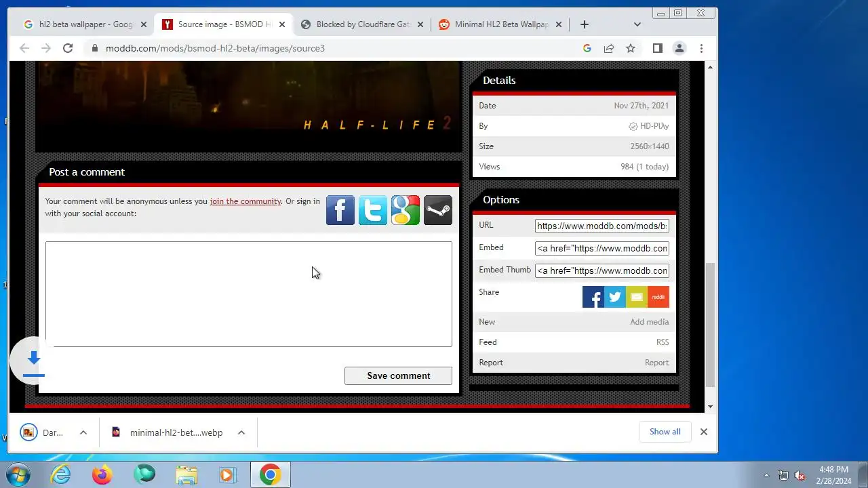Share image on Twitter
The width and height of the screenshot is (868, 488).
click(x=615, y=297)
